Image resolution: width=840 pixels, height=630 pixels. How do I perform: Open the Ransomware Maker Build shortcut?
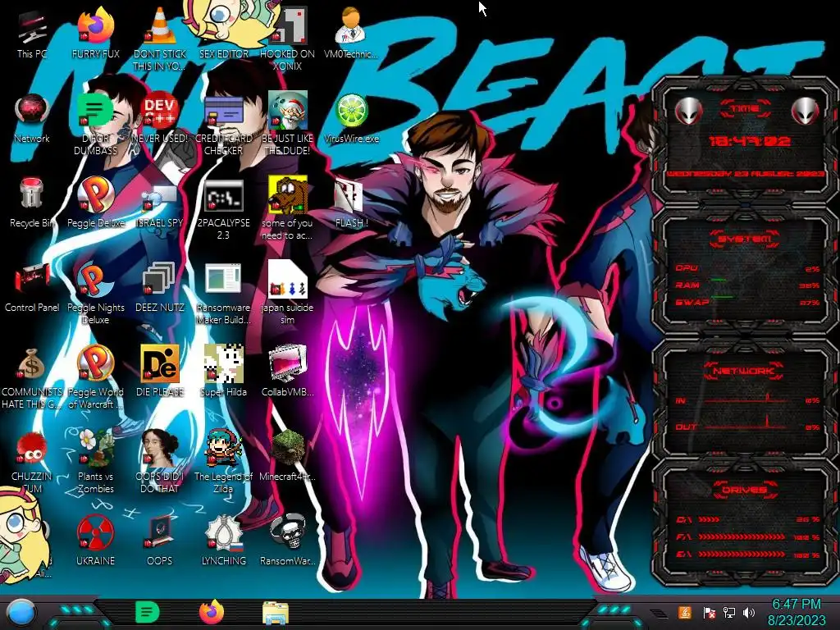point(223,294)
